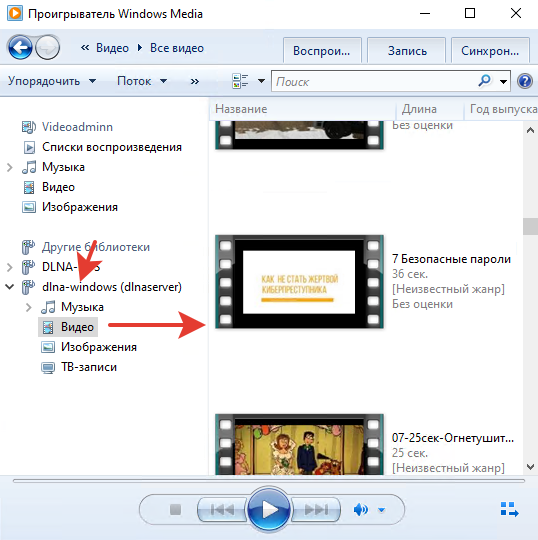Click scrollbar down arrow
Viewport: 538px width, 540px height.
coord(530,467)
